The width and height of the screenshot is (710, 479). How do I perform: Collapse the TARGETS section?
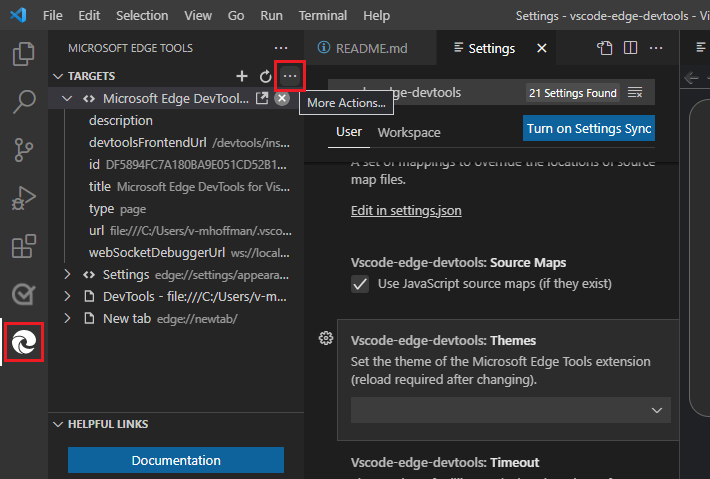[58, 76]
